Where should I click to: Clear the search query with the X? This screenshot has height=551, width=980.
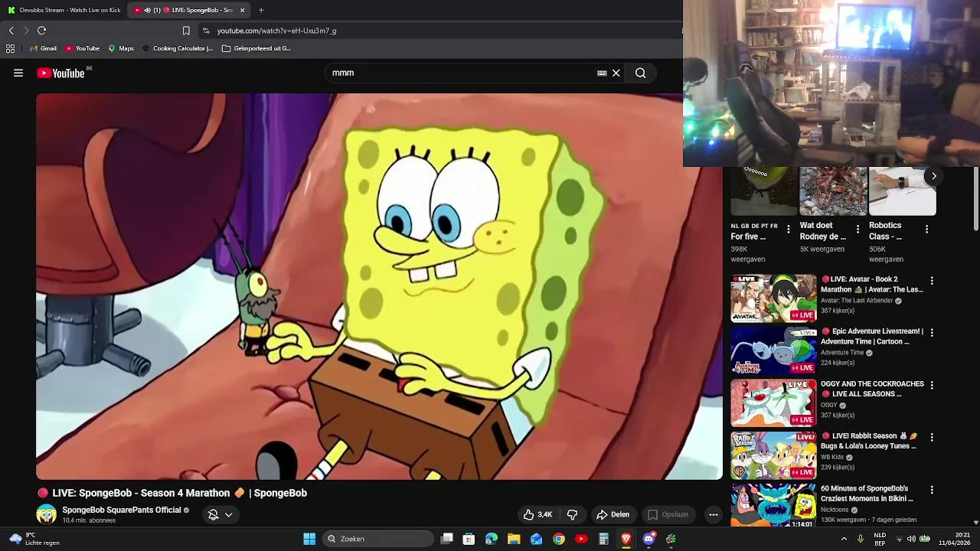pyautogui.click(x=616, y=73)
